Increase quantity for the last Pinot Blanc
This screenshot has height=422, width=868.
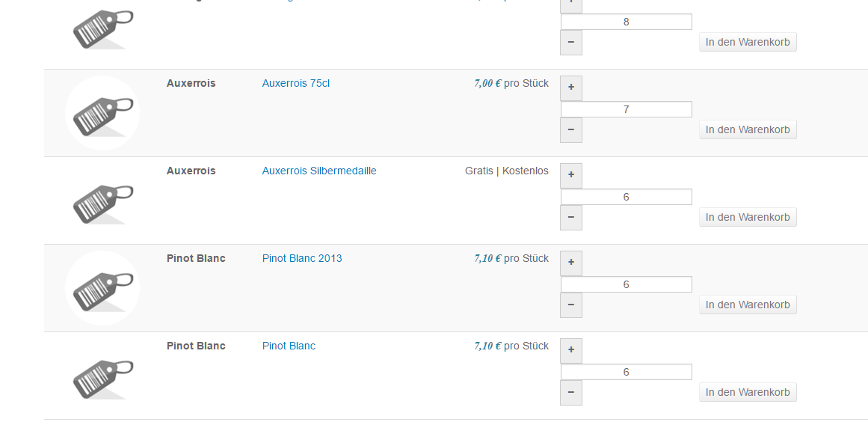pyautogui.click(x=570, y=351)
